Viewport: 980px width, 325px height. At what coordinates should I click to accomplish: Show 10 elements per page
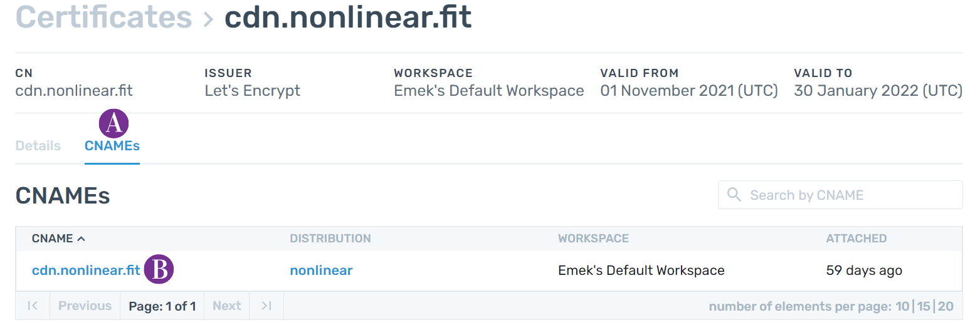tap(902, 306)
